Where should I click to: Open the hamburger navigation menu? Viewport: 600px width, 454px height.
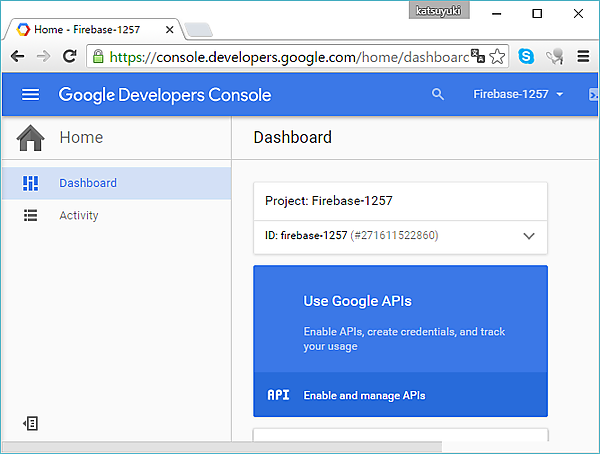coord(30,95)
